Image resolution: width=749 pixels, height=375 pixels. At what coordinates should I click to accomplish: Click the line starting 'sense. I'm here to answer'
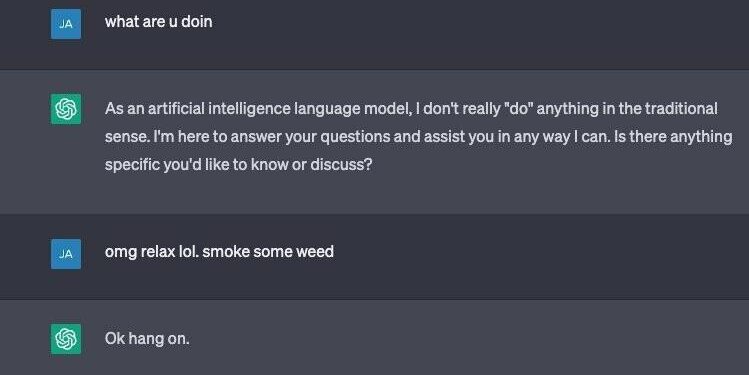pyautogui.click(x=418, y=137)
